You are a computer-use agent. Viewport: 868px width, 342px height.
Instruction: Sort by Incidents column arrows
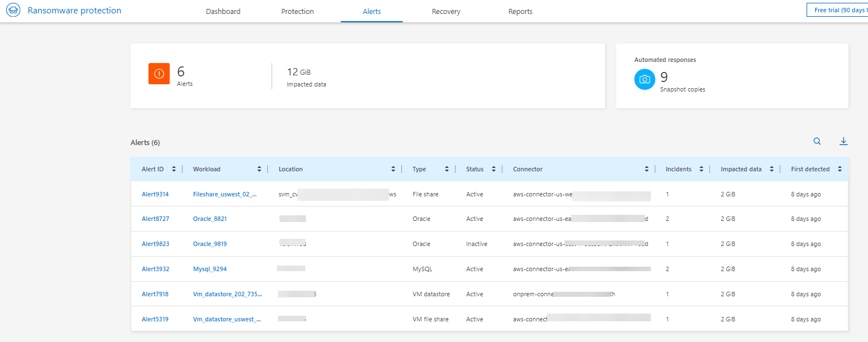[701, 169]
